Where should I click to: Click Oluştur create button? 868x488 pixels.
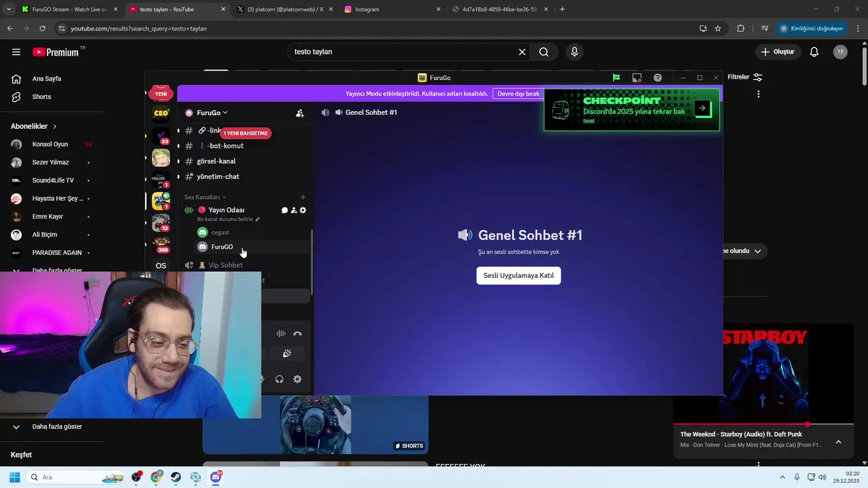(x=778, y=52)
